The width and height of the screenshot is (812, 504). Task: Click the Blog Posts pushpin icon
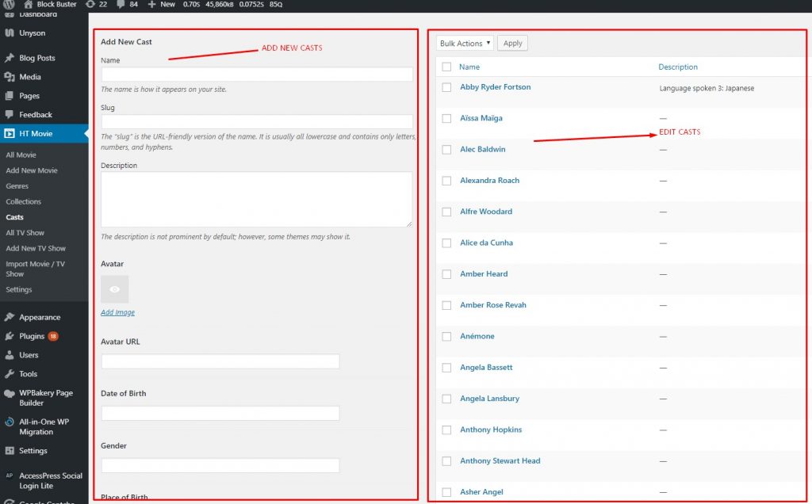click(10, 58)
